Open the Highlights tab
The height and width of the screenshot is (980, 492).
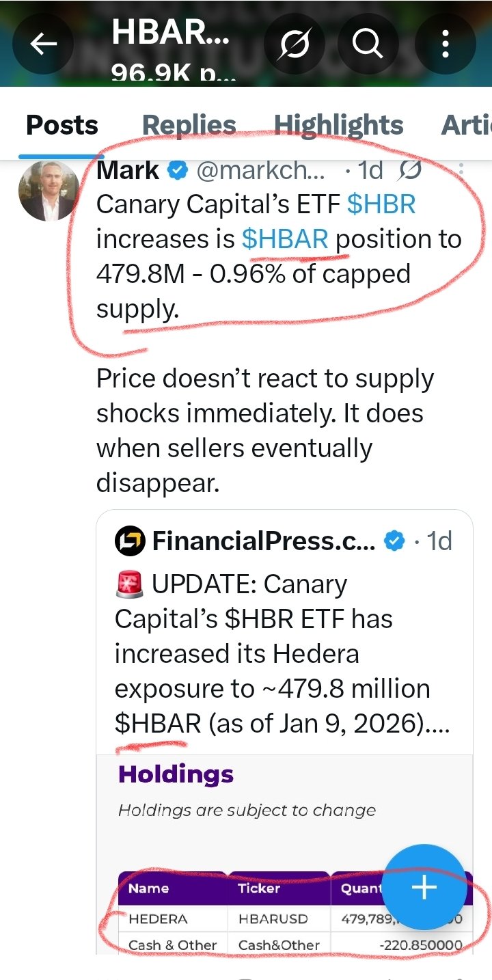point(338,126)
